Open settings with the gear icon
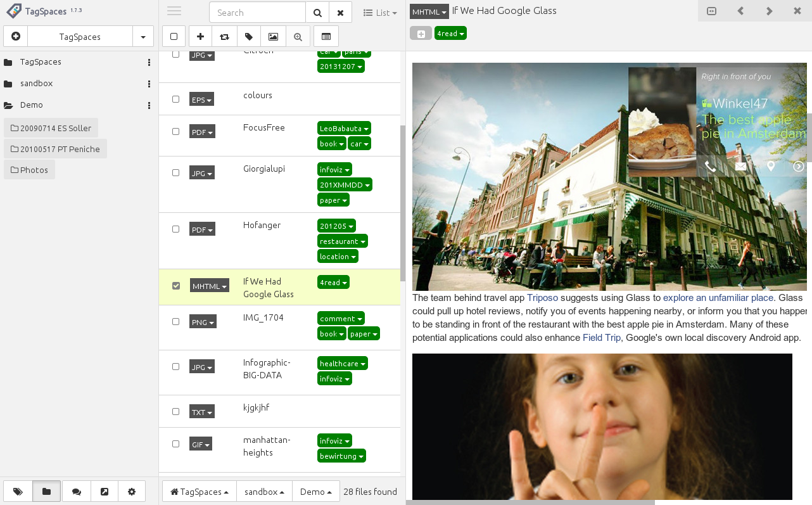 pos(132,491)
